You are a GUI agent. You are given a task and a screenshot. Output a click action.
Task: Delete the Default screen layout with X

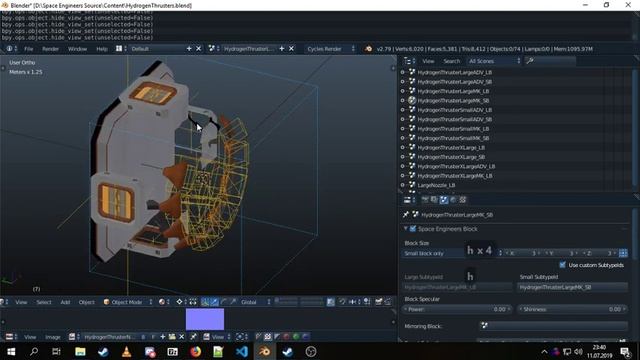[x=198, y=49]
